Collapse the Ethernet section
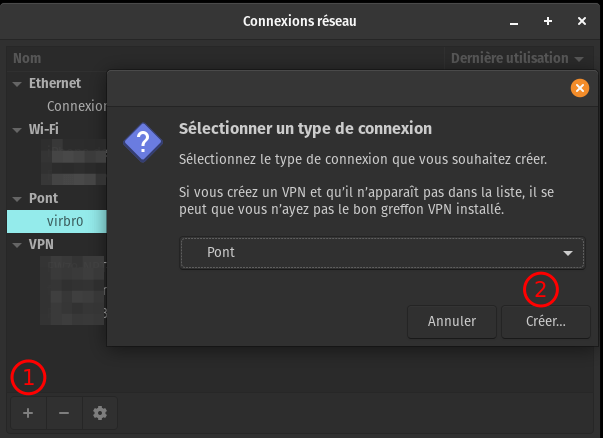This screenshot has width=603, height=438. point(17,84)
